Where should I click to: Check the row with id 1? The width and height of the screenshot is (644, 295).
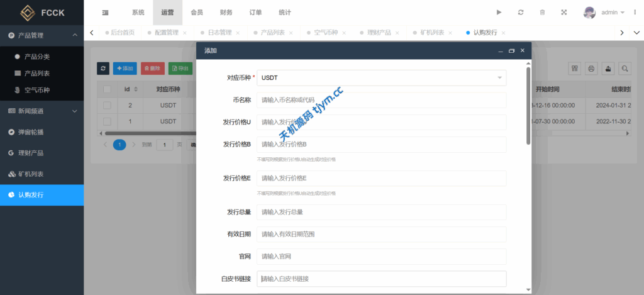(x=107, y=121)
